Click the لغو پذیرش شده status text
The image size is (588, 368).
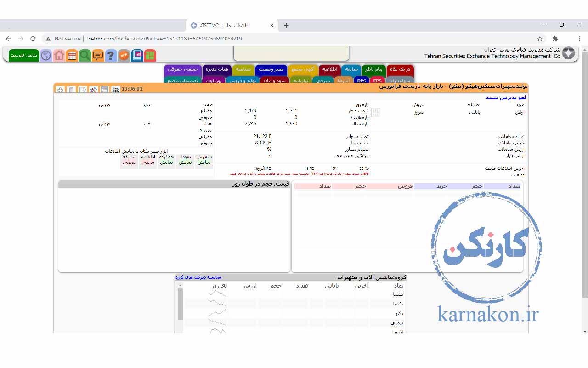[x=506, y=98]
